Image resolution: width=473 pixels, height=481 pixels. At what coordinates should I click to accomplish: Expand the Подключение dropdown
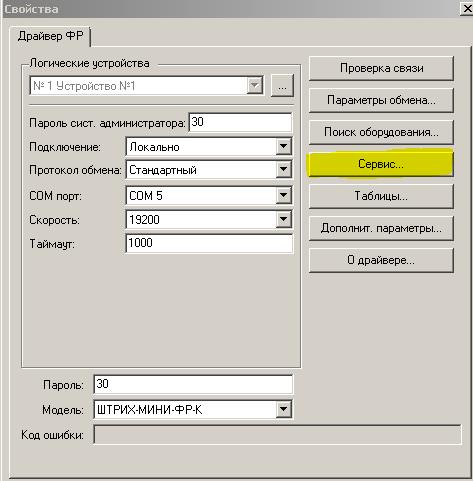(x=283, y=147)
